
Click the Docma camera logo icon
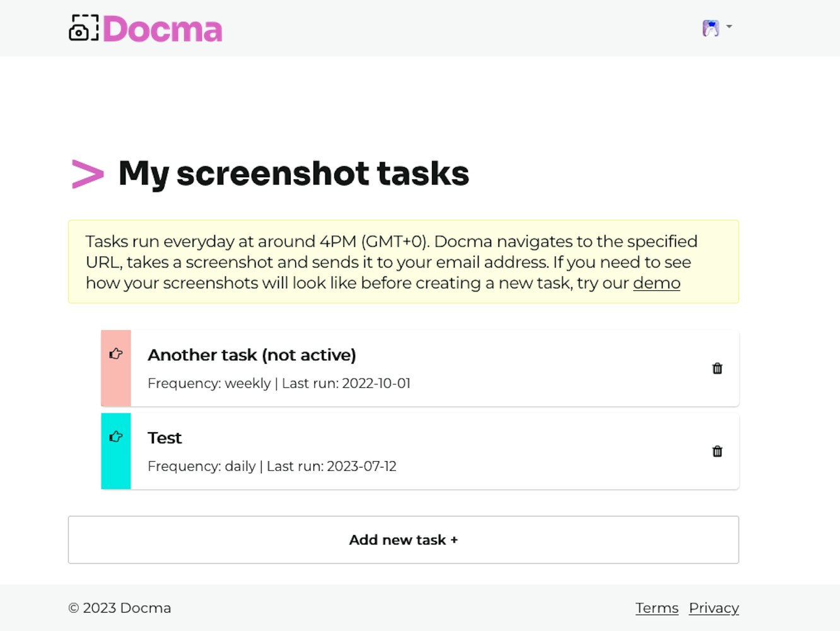84,28
